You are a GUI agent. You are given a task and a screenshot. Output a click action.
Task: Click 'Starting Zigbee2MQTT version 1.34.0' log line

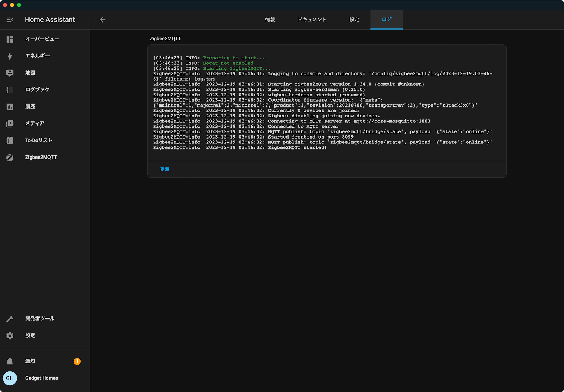pyautogui.click(x=289, y=84)
